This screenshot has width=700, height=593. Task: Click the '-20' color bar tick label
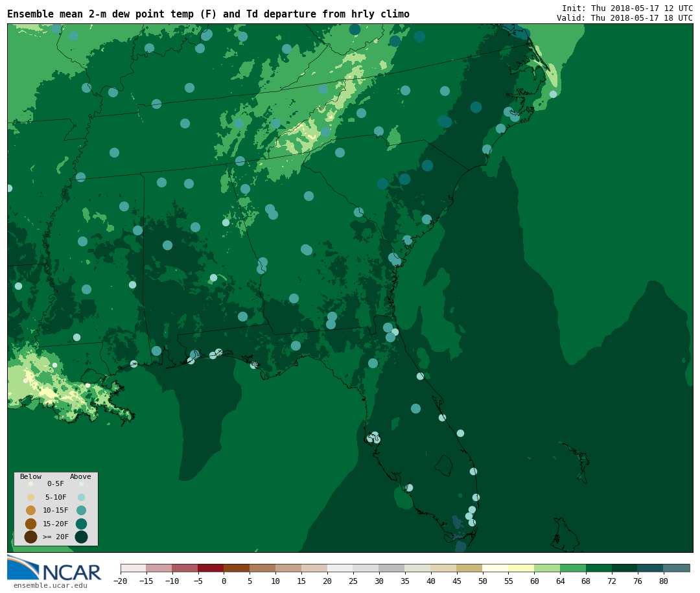pyautogui.click(x=121, y=581)
